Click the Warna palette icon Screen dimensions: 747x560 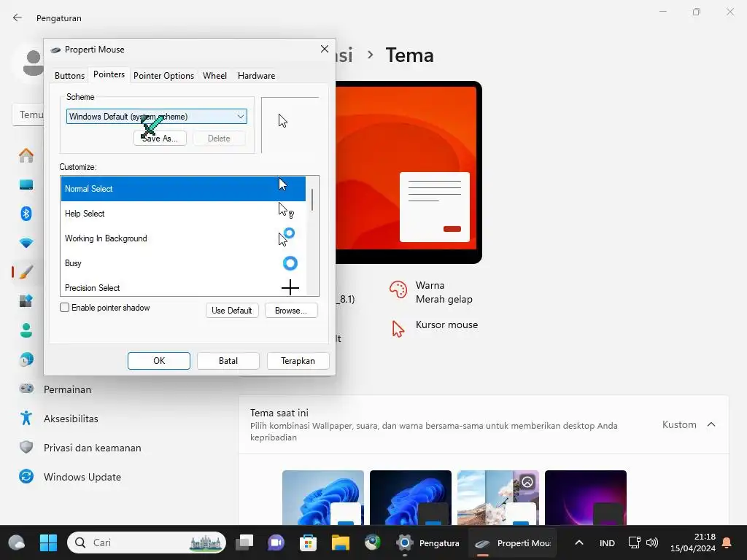tap(398, 289)
